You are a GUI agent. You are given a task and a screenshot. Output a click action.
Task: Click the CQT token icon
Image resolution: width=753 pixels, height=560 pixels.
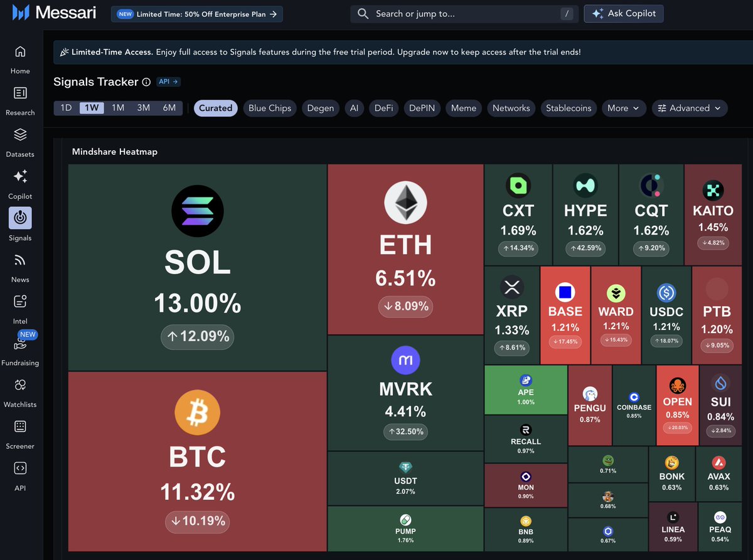point(651,186)
